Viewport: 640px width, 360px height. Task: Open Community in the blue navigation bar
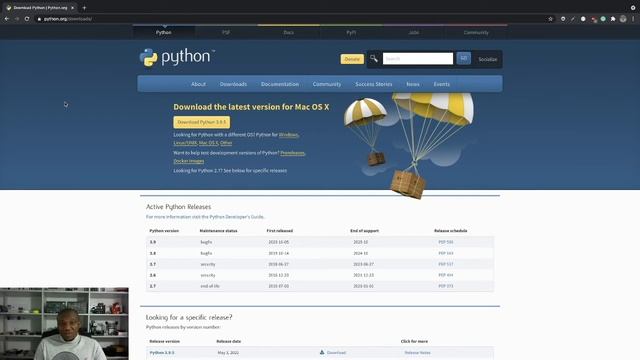click(327, 84)
